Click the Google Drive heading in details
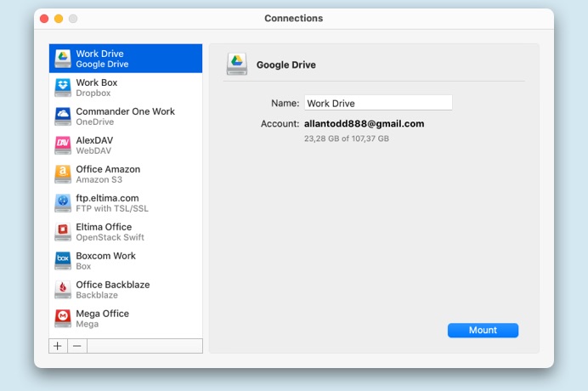The image size is (588, 391). coord(286,65)
